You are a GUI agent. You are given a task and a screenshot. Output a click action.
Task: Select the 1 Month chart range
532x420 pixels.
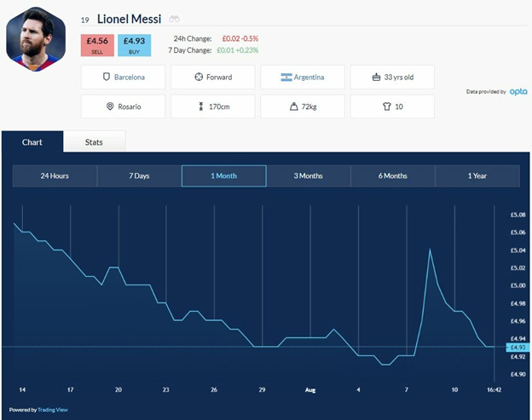click(224, 175)
